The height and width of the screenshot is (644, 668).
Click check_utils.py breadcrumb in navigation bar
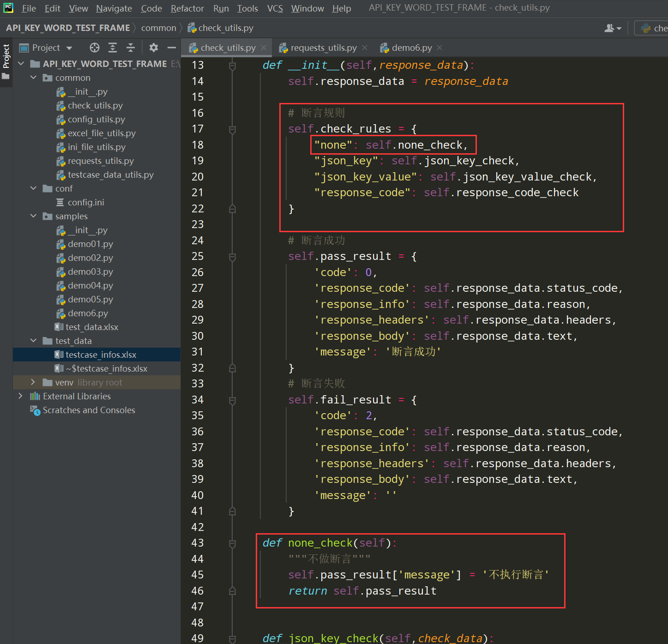pyautogui.click(x=221, y=28)
